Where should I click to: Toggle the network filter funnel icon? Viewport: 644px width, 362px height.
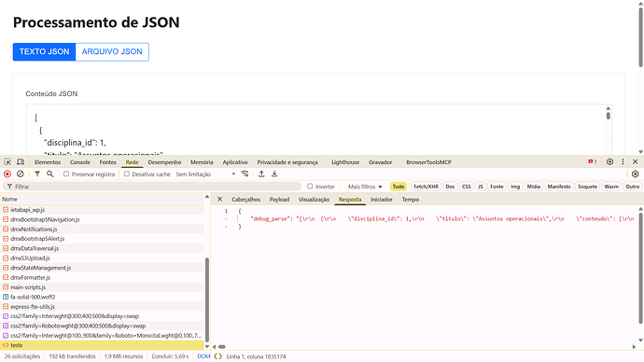[x=37, y=174]
